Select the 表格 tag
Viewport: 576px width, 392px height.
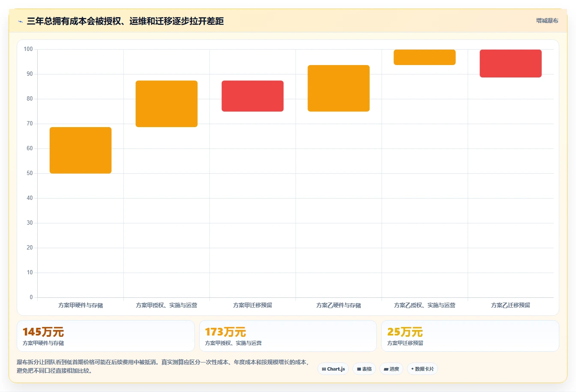click(364, 369)
